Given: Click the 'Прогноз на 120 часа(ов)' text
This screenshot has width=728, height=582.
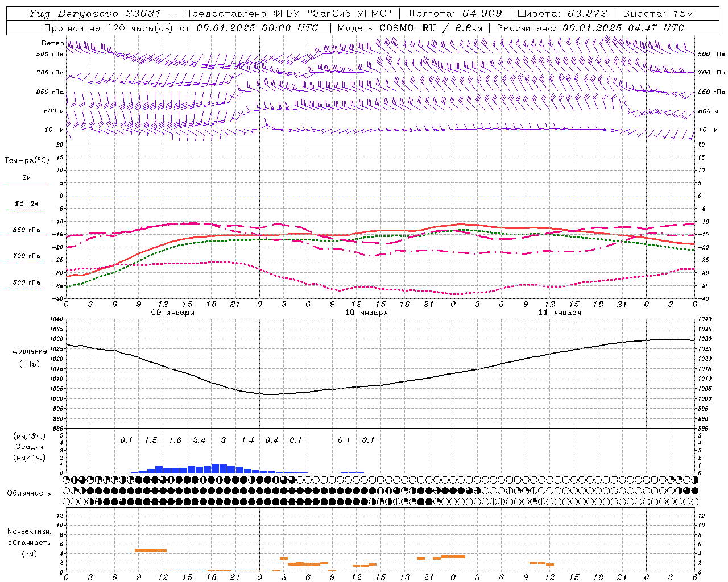Looking at the screenshot, I should 109,28.
